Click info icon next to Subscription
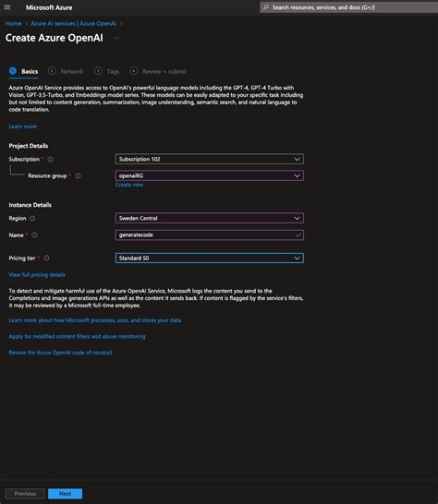Screen dimensions: 438x504 pyautogui.click(x=50, y=160)
